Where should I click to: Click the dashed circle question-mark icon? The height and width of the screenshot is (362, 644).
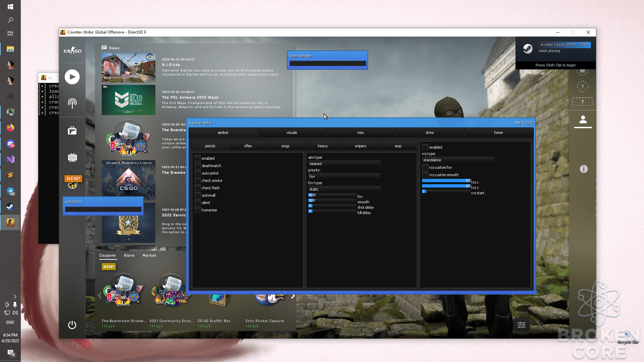(x=583, y=87)
